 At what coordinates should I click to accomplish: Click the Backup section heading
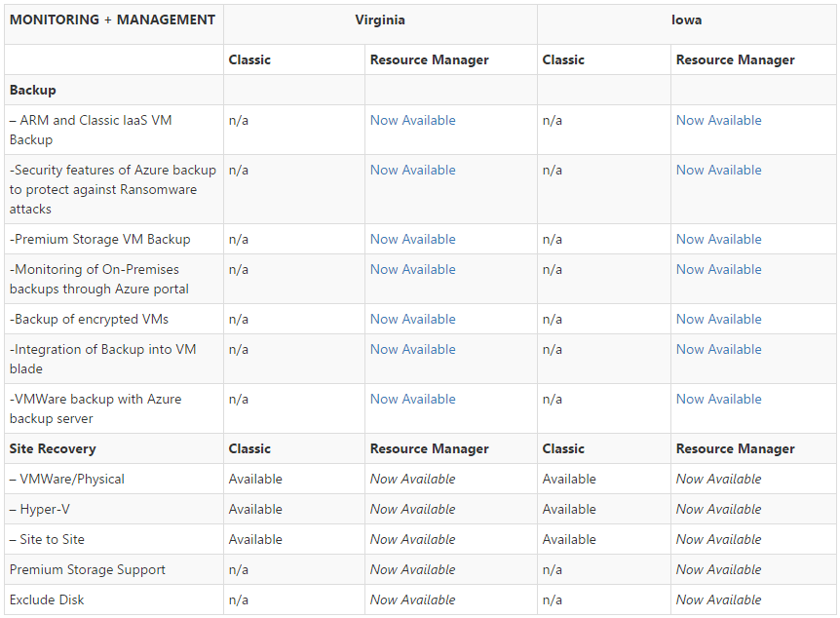coord(33,90)
